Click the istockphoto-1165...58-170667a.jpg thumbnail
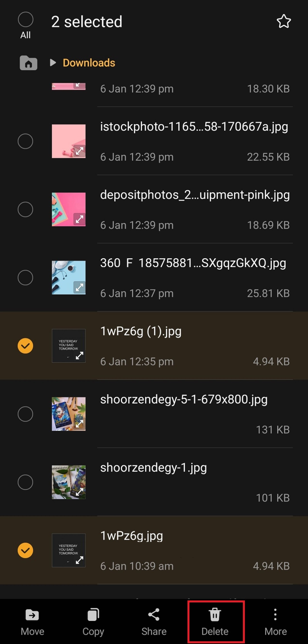 pyautogui.click(x=69, y=141)
